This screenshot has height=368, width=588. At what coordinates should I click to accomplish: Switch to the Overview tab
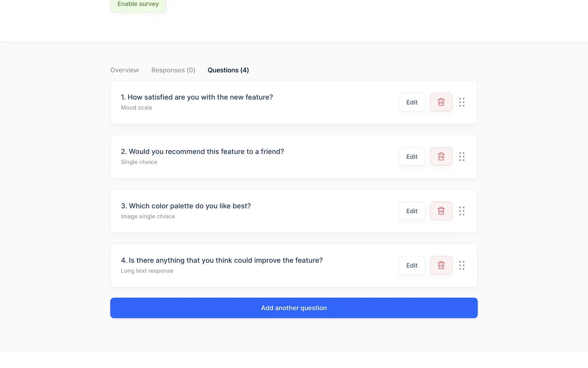tap(125, 70)
